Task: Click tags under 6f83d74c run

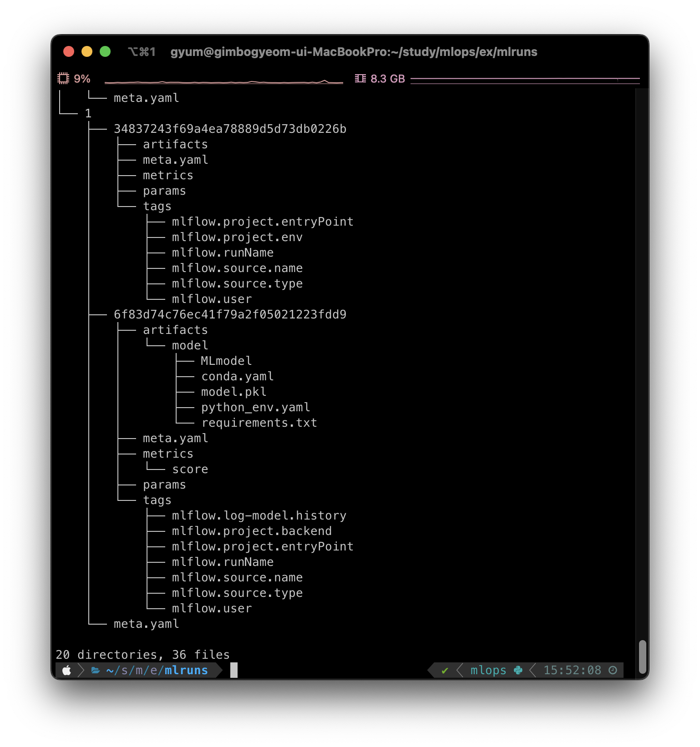Action: click(x=157, y=500)
